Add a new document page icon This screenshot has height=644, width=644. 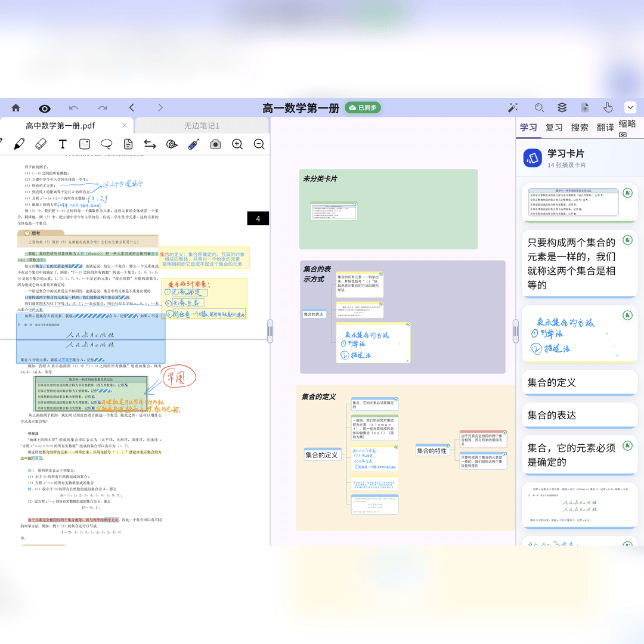pyautogui.click(x=585, y=107)
